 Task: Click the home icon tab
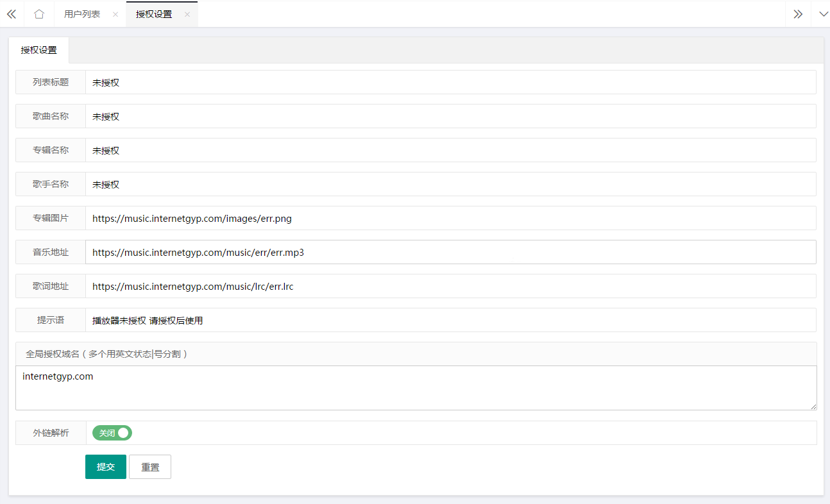click(39, 14)
